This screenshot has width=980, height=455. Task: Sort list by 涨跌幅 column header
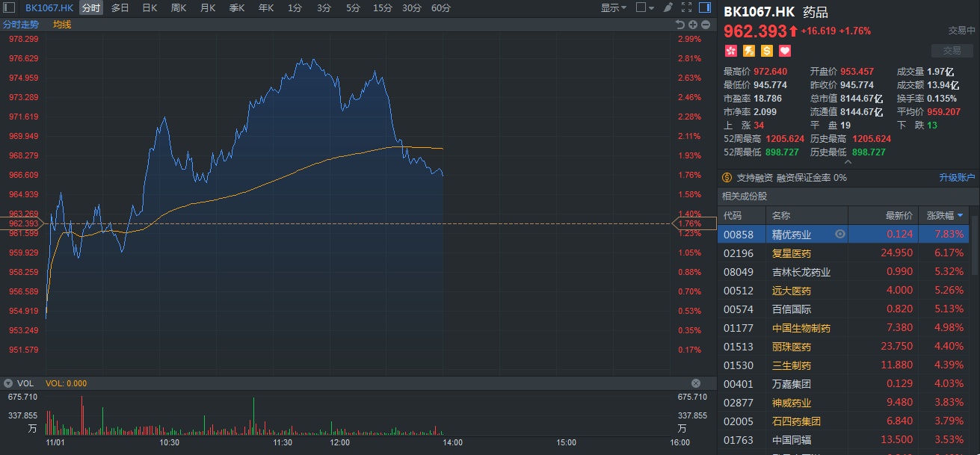[x=944, y=215]
